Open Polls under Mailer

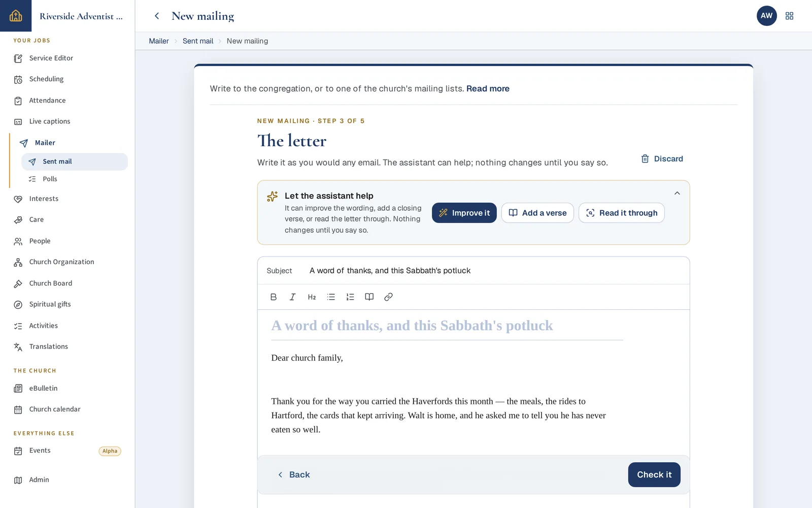pyautogui.click(x=75, y=179)
